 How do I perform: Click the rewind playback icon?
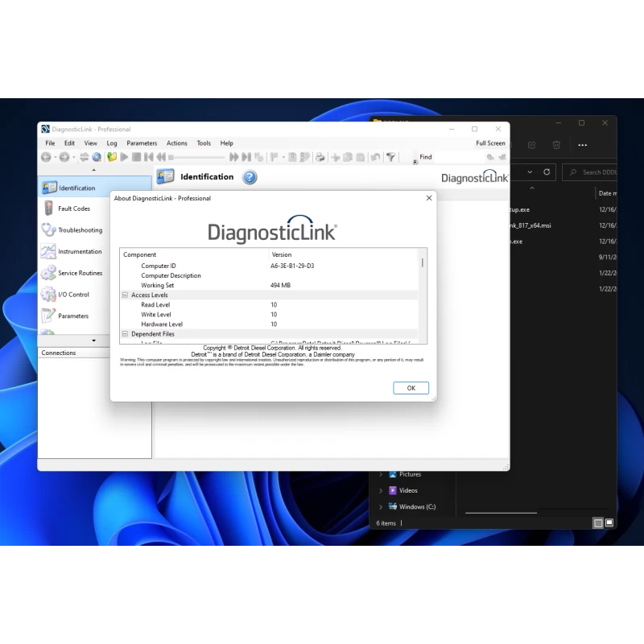(x=161, y=157)
